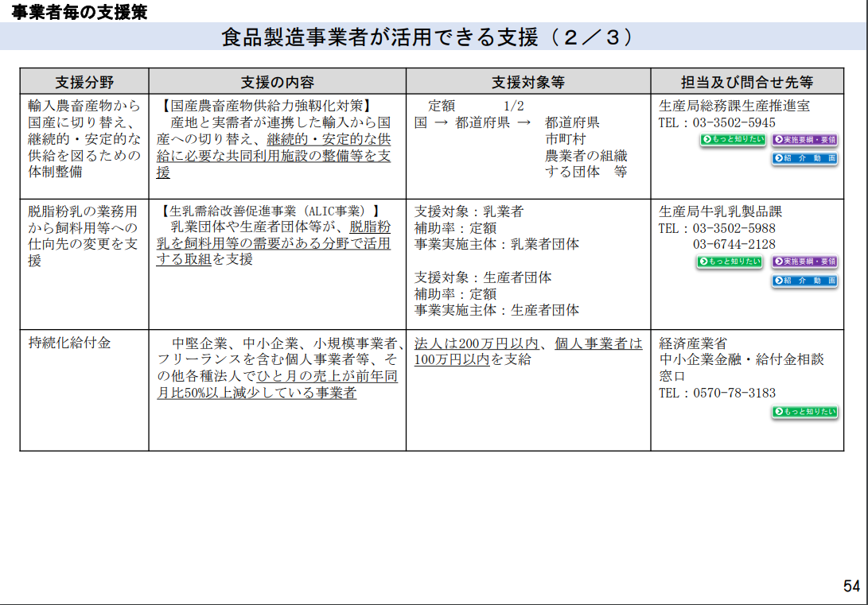868x605 pixels.
Task: Click phone number 03-6744-2128
Action: pos(734,244)
